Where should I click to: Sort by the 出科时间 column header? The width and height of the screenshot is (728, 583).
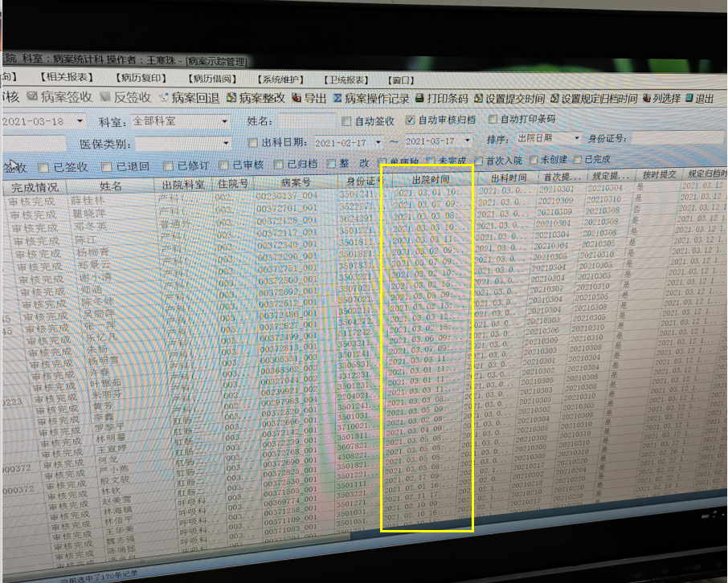click(x=508, y=177)
